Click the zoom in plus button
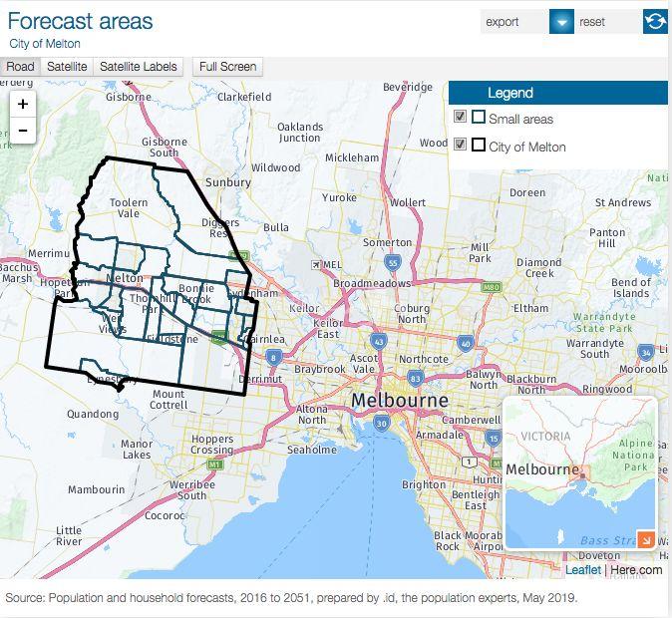Image resolution: width=672 pixels, height=618 pixels. pos(22,104)
